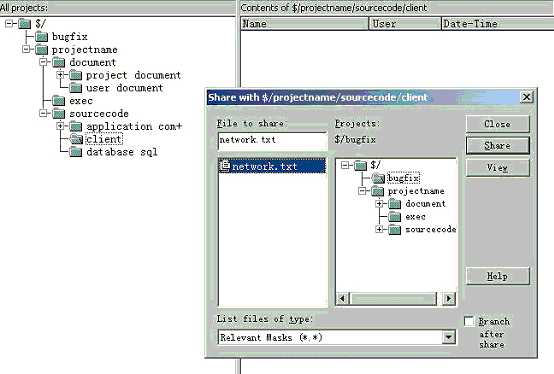The height and width of the screenshot is (374, 554).
Task: Select the exec label in dialog Projects tree
Action: click(416, 217)
